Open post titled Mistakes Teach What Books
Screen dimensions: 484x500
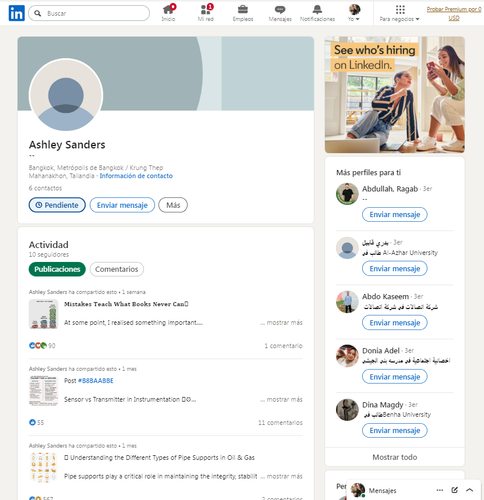click(126, 304)
